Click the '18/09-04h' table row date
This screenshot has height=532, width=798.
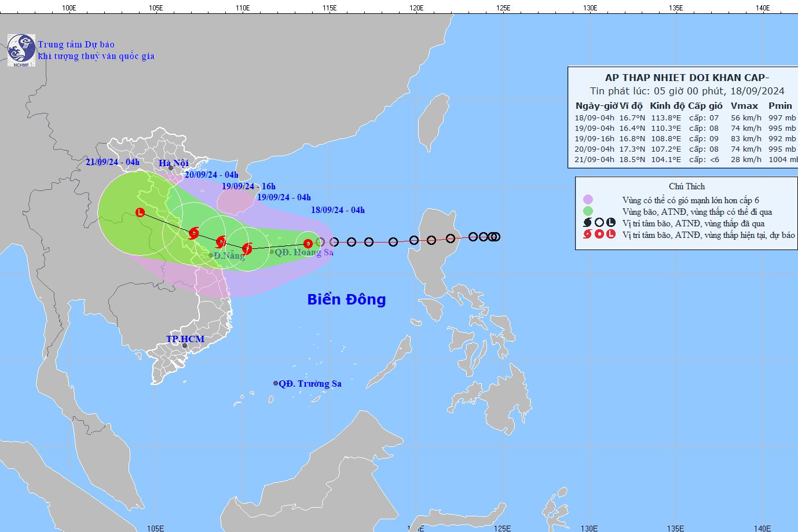tap(595, 118)
